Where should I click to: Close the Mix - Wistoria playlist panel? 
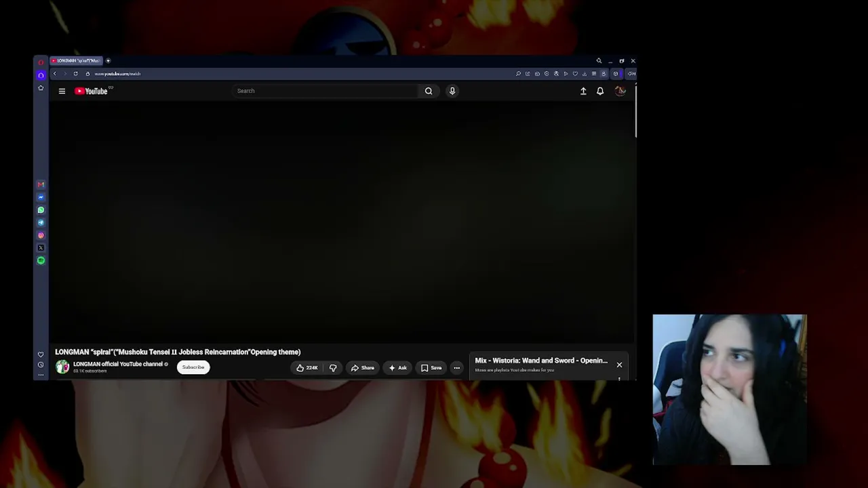point(619,365)
